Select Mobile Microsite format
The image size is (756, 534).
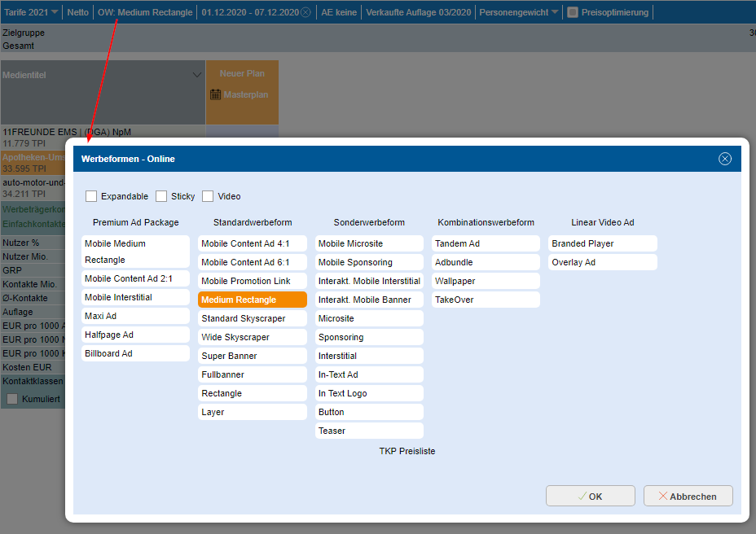click(x=369, y=243)
